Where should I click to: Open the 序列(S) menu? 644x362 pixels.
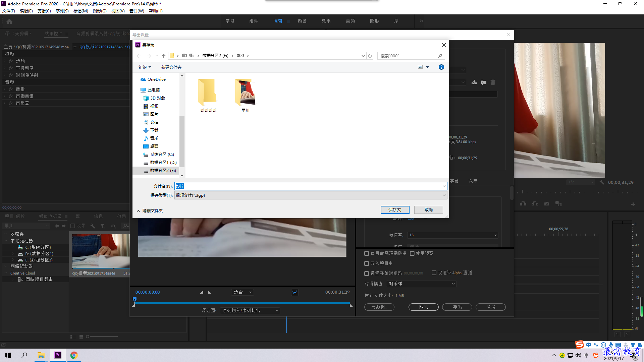62,11
